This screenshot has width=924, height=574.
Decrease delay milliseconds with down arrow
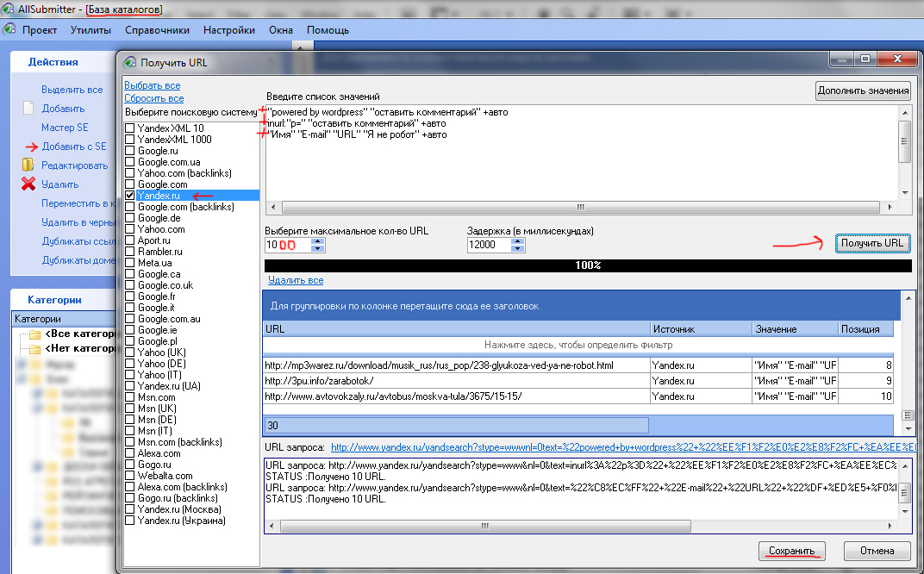point(517,249)
